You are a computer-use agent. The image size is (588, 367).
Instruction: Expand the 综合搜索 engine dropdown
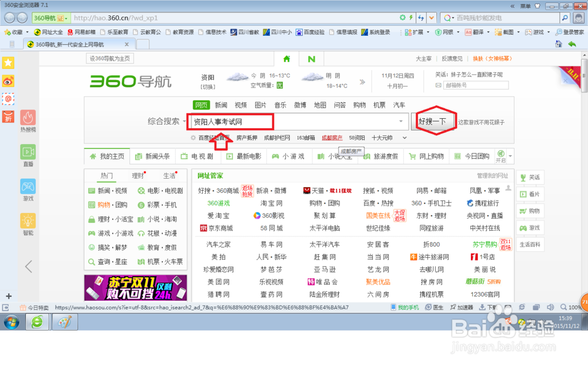pyautogui.click(x=184, y=122)
